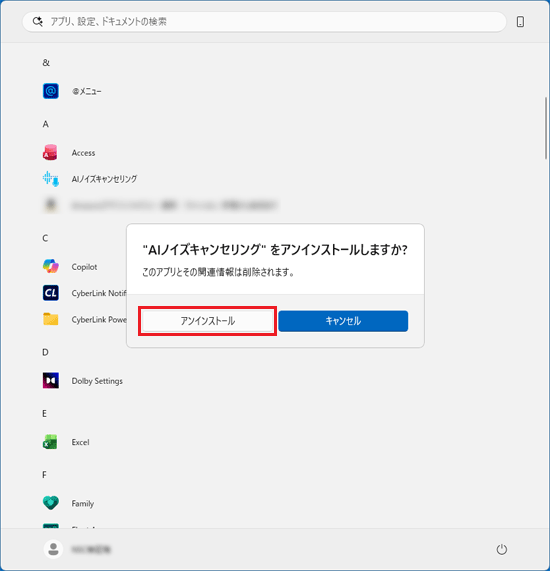Open the CyberLink Notif app icon

click(51, 293)
